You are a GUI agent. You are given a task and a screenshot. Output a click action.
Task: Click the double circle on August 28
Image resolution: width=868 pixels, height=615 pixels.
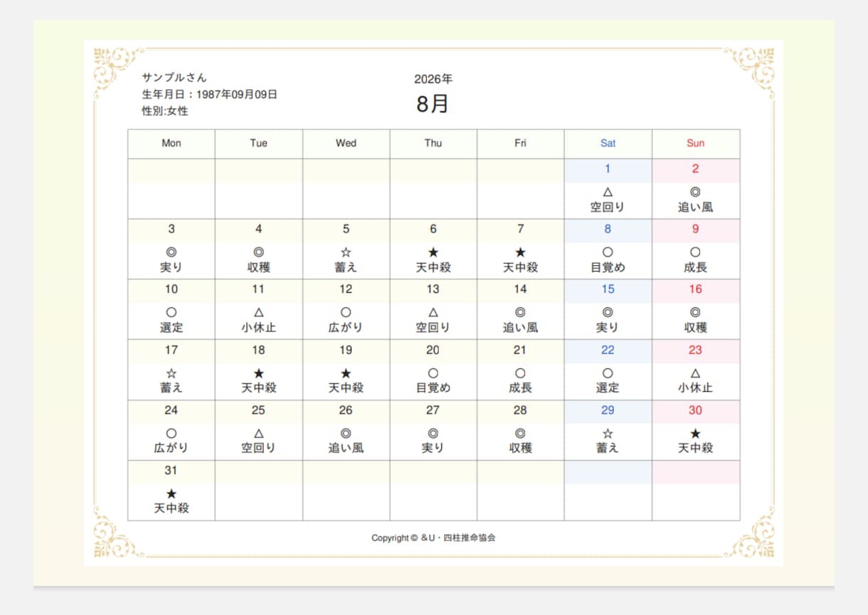point(520,434)
